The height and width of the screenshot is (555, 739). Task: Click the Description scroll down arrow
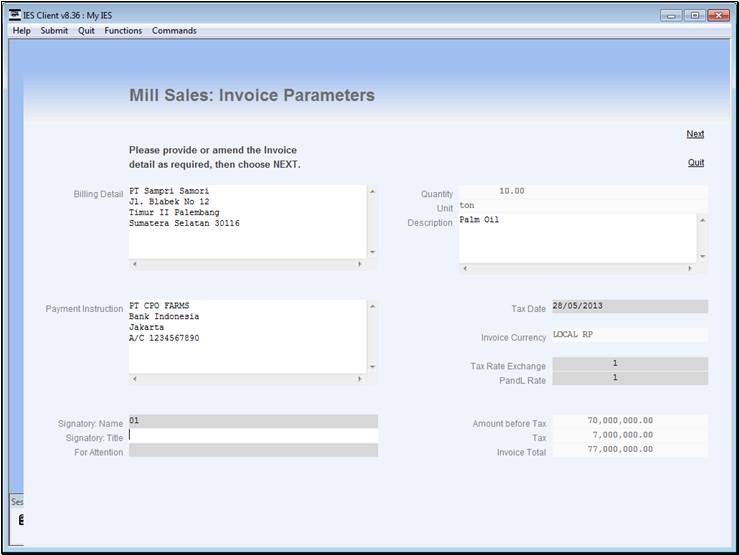coord(702,256)
